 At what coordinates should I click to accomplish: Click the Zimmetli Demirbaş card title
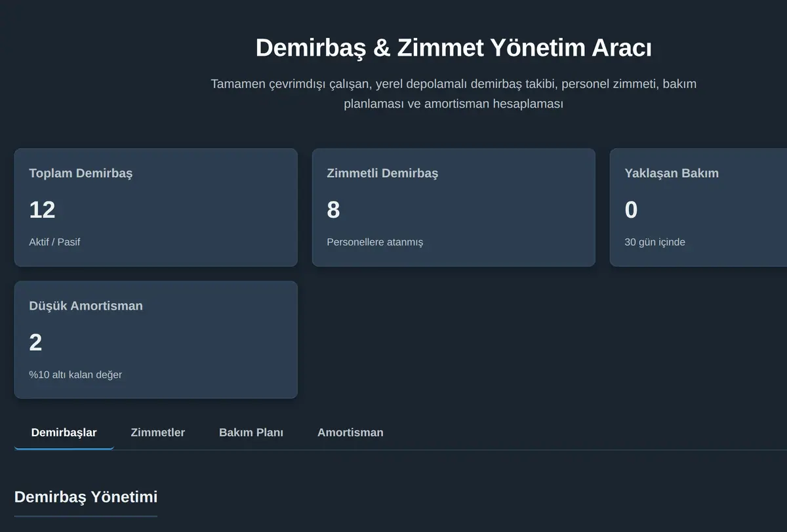point(382,173)
